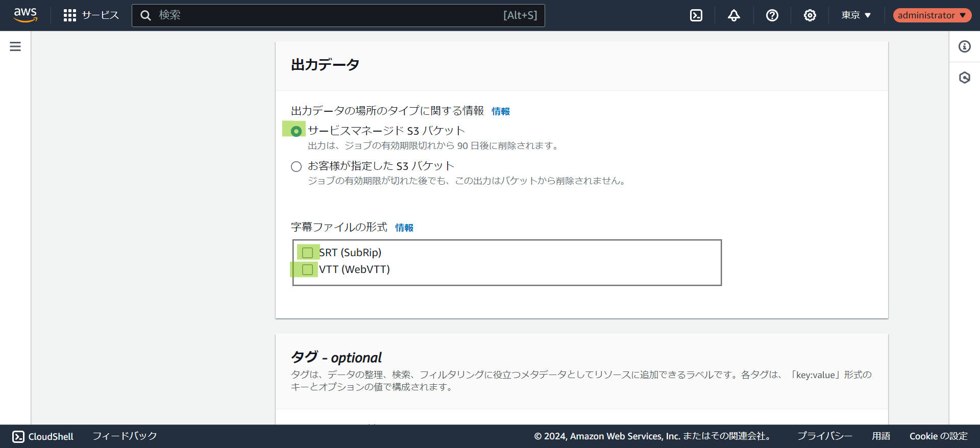Enable the VTT (WebVTT) subtitle format
Viewport: 980px width, 448px height.
pyautogui.click(x=307, y=269)
